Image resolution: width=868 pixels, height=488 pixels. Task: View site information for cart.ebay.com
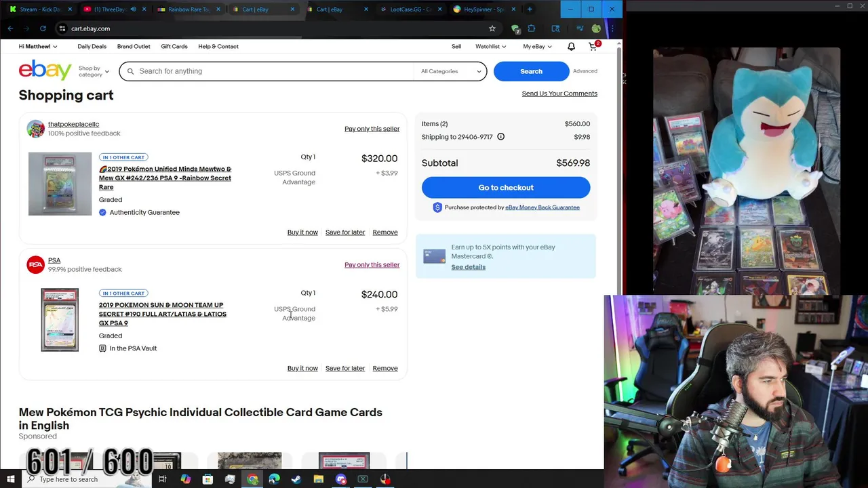pos(62,28)
